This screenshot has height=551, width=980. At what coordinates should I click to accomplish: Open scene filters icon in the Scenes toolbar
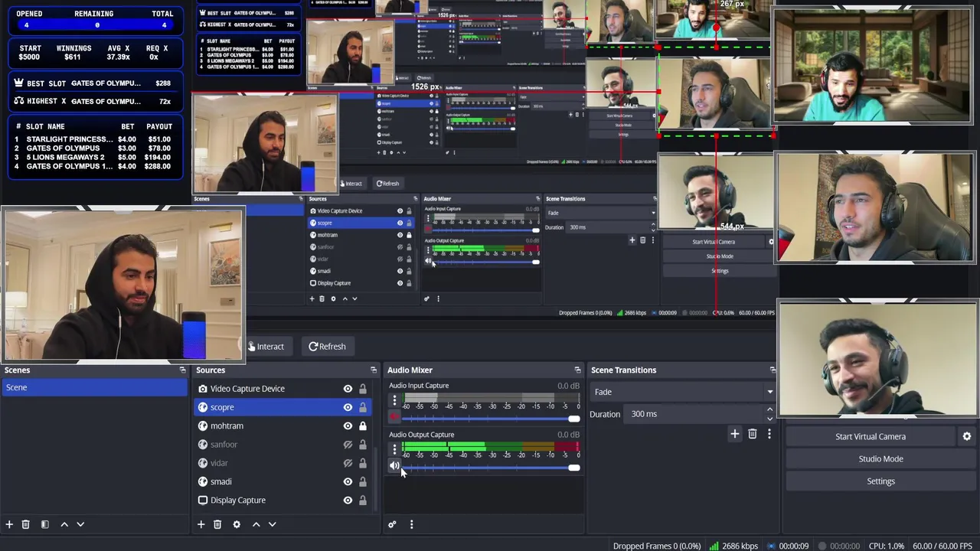coord(44,524)
